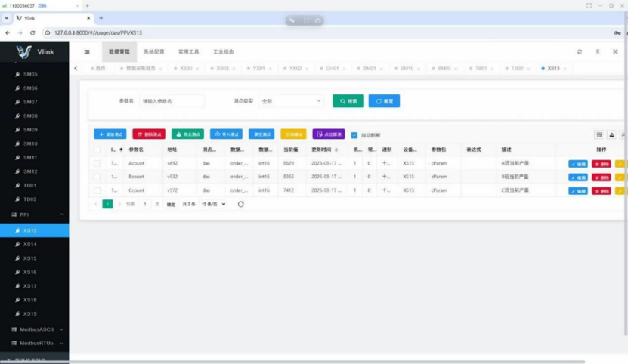
Task: Click the fullscreen cross-arrows icon in header
Action: click(615, 51)
